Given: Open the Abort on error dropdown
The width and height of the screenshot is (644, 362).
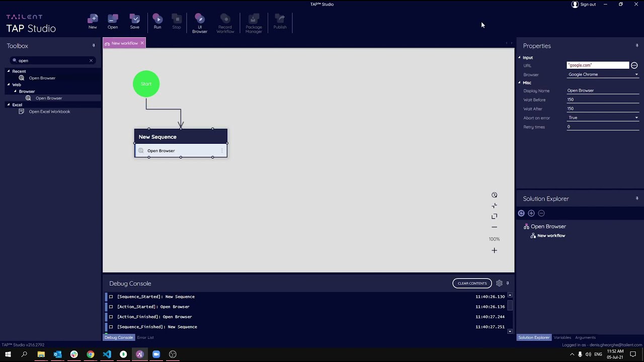Looking at the screenshot, I should tap(603, 118).
